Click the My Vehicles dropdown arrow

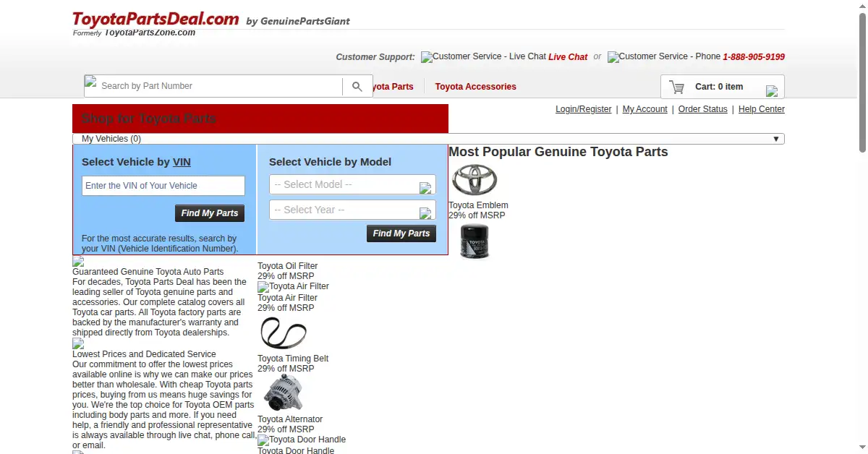click(776, 139)
